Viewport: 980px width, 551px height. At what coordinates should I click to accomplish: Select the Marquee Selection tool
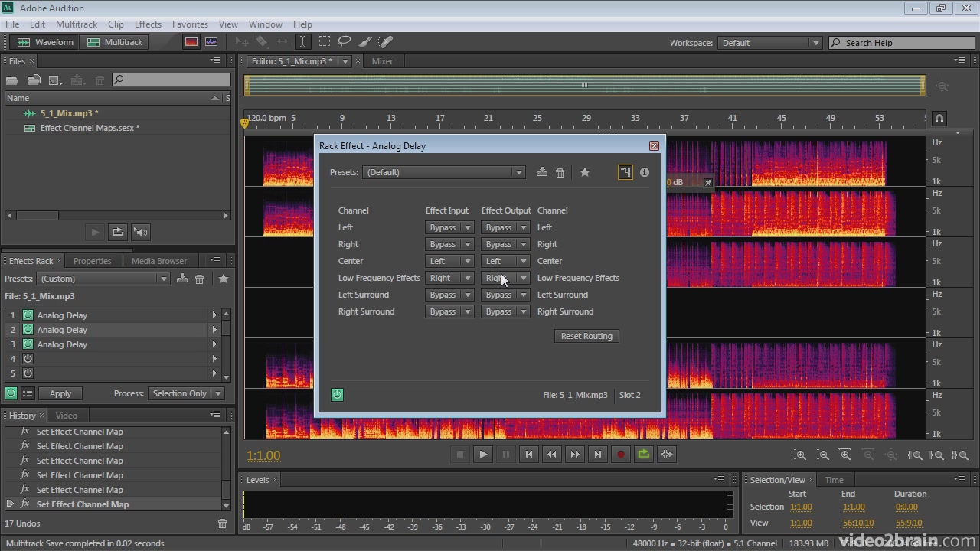(325, 42)
